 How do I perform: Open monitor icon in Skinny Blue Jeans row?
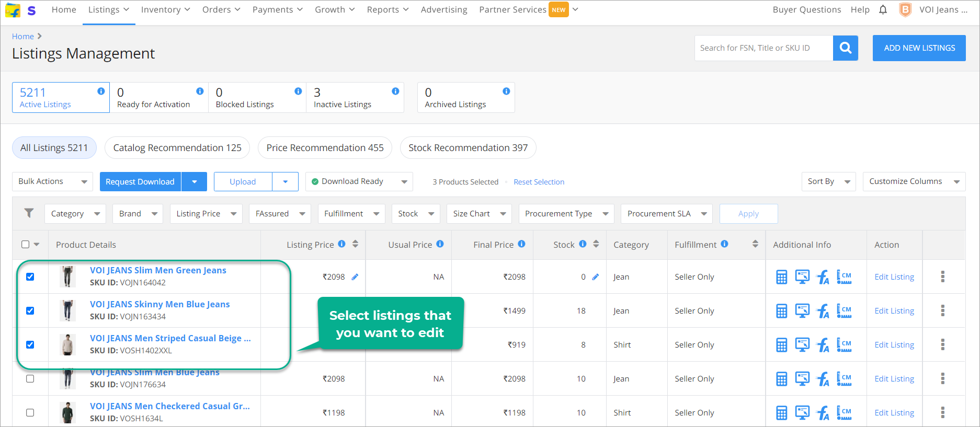click(802, 310)
